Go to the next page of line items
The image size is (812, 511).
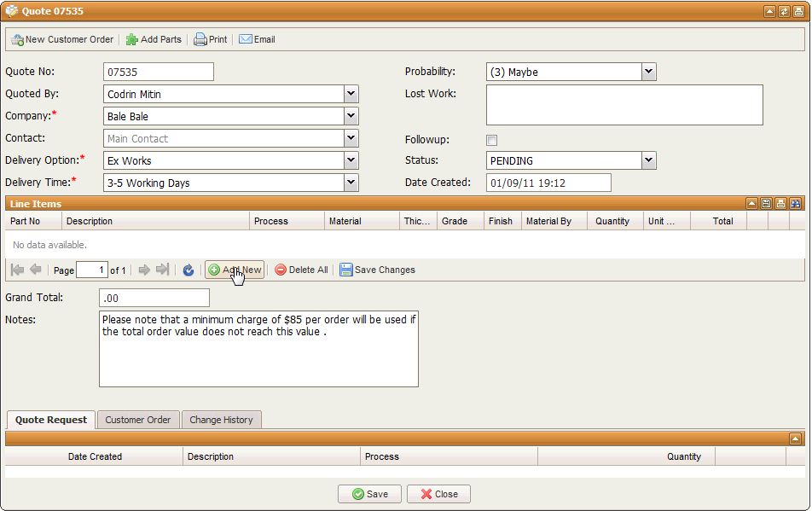[x=144, y=270]
